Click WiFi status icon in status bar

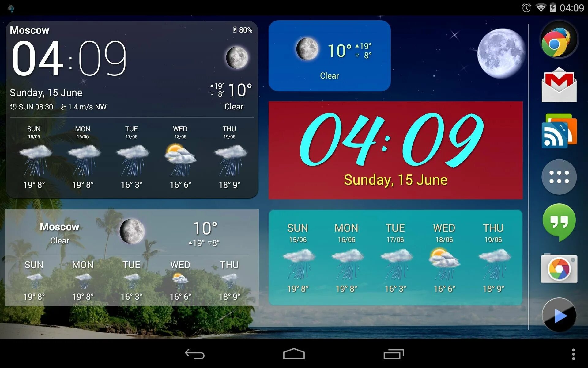[x=546, y=6]
